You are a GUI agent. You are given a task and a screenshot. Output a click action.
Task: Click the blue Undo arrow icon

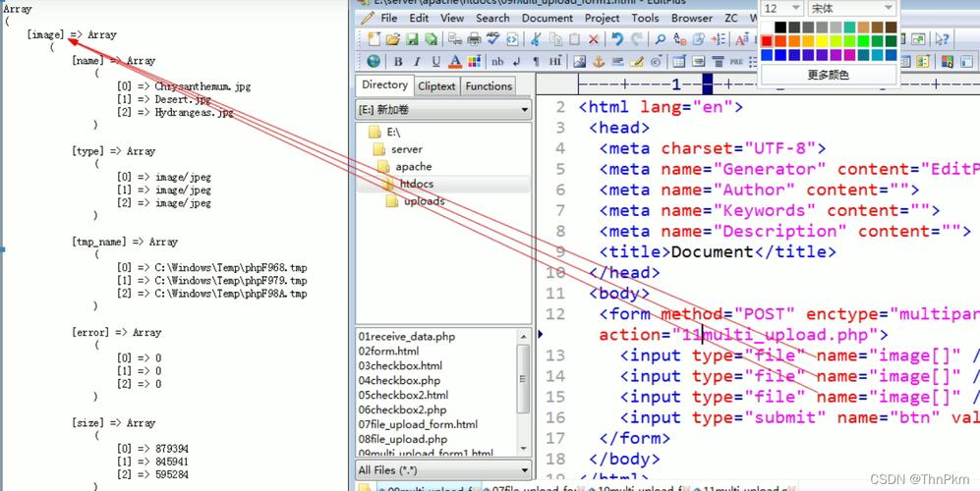click(617, 38)
